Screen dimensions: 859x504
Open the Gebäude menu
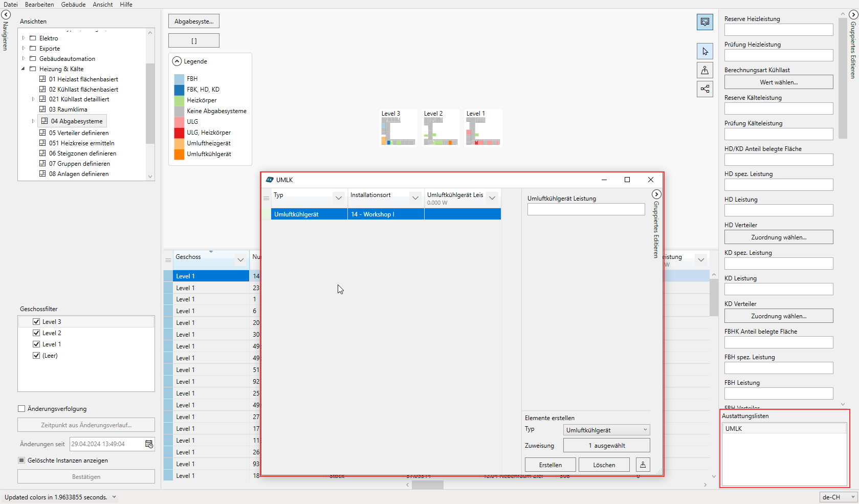(x=73, y=5)
